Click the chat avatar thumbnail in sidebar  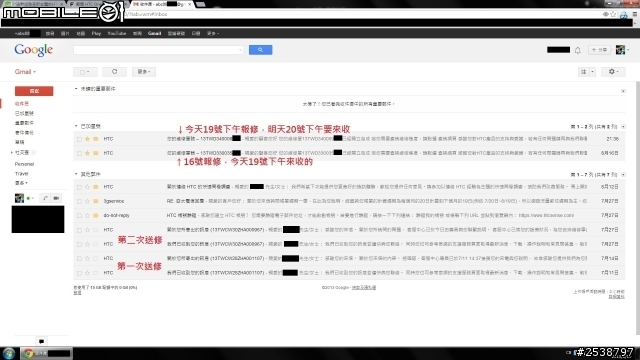point(19,198)
